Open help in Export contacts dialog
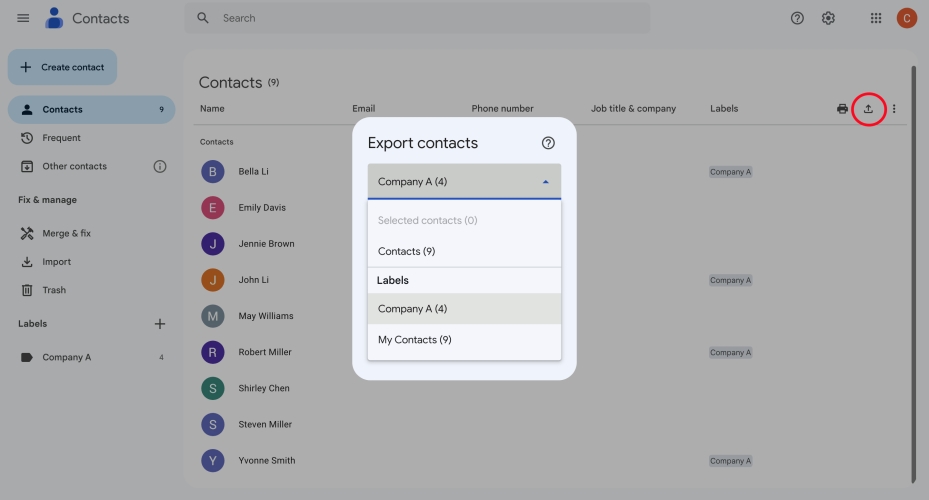929x500 pixels. pos(548,143)
